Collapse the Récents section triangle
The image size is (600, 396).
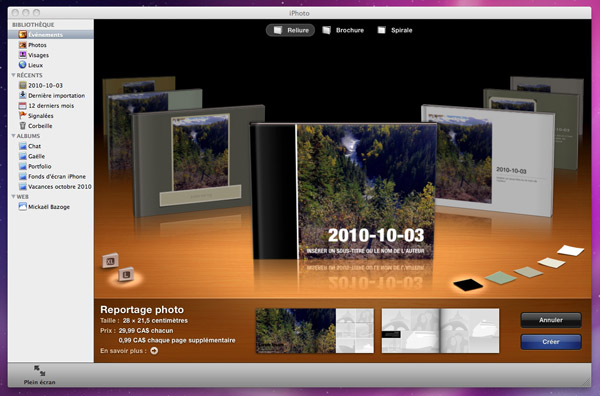(x=13, y=75)
